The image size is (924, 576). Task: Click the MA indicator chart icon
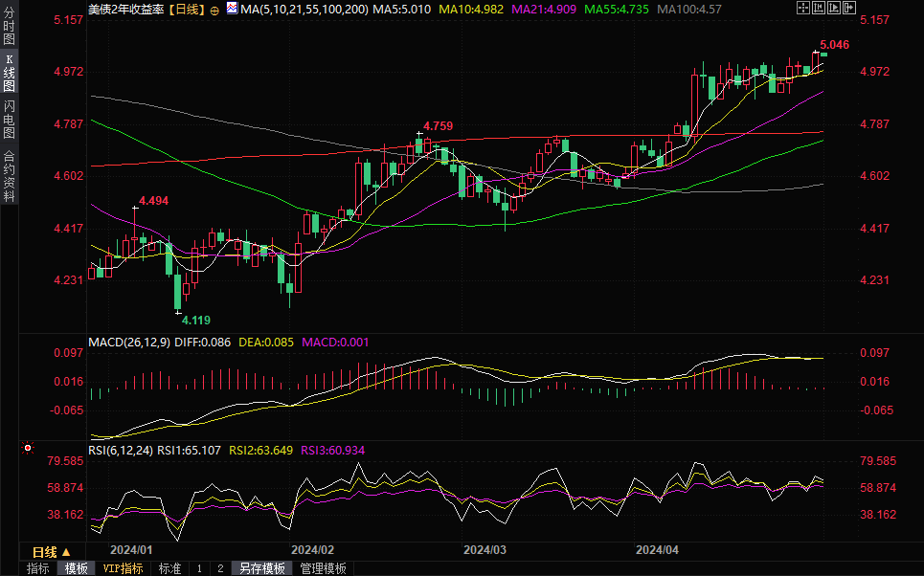(x=231, y=9)
